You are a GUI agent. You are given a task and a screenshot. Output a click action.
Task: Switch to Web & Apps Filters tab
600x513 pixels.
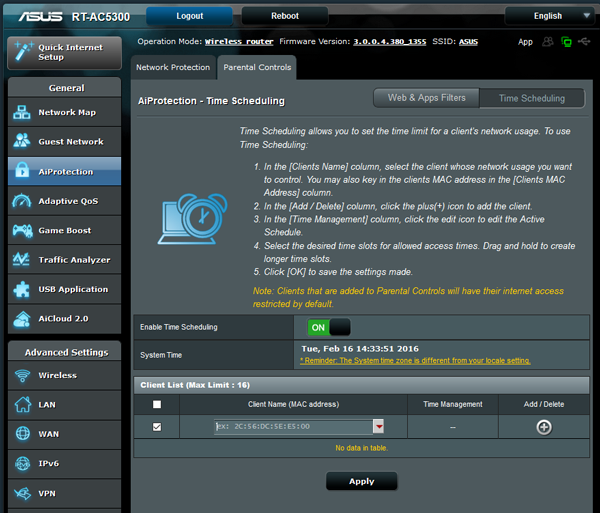pos(426,98)
